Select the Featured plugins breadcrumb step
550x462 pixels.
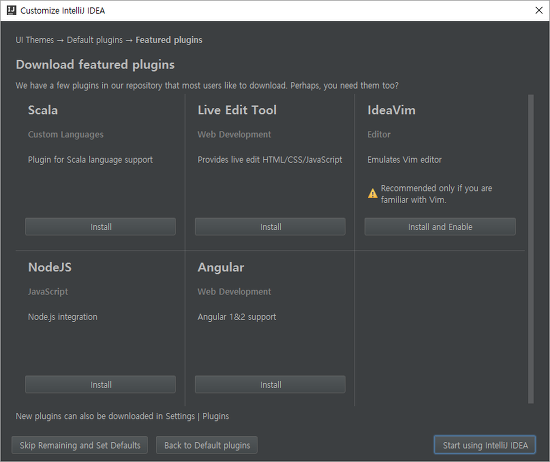point(169,40)
